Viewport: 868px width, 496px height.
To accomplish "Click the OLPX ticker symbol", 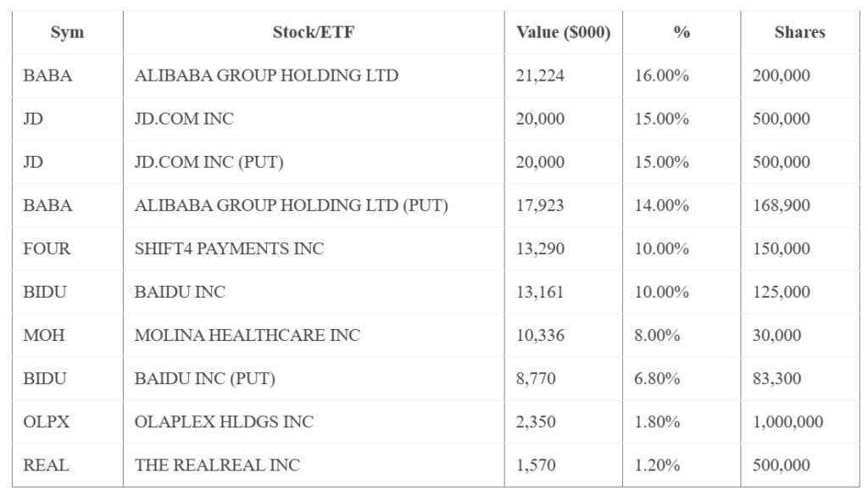I will pos(47,421).
